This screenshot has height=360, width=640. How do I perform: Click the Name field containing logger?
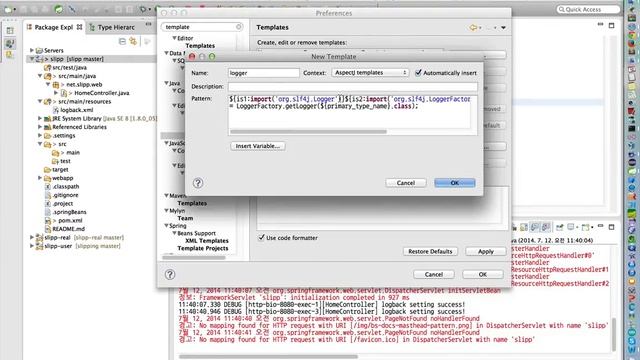(x=264, y=73)
